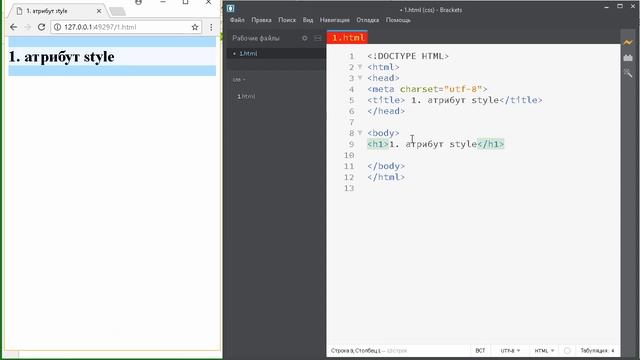This screenshot has height=360, width=640.
Task: Maximize the Brackets window
Action: [620, 7]
